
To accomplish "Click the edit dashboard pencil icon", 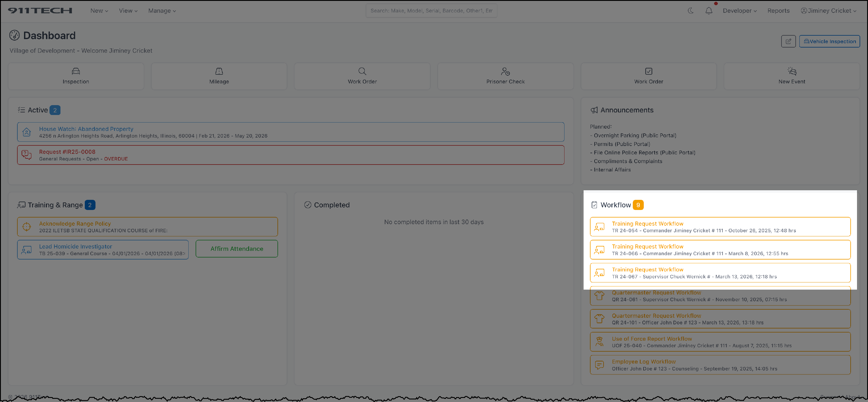I will [788, 41].
